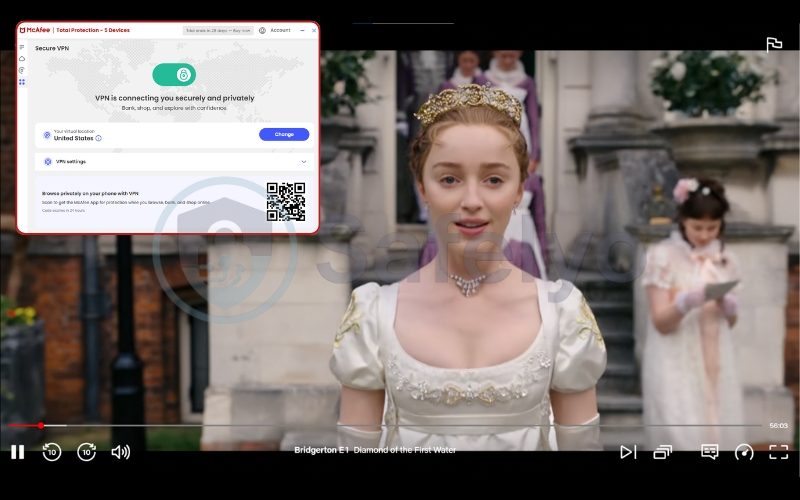Click the info icon beside United States
Image resolution: width=800 pixels, height=500 pixels.
[98, 138]
